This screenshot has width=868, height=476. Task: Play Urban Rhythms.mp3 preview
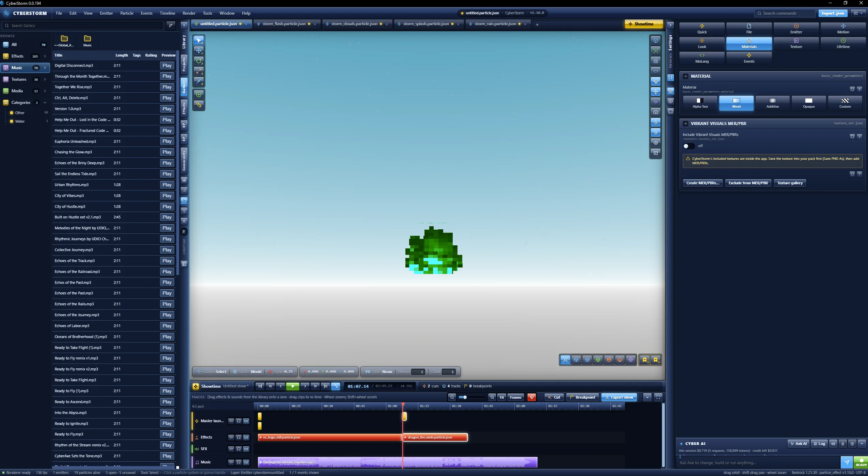point(167,185)
